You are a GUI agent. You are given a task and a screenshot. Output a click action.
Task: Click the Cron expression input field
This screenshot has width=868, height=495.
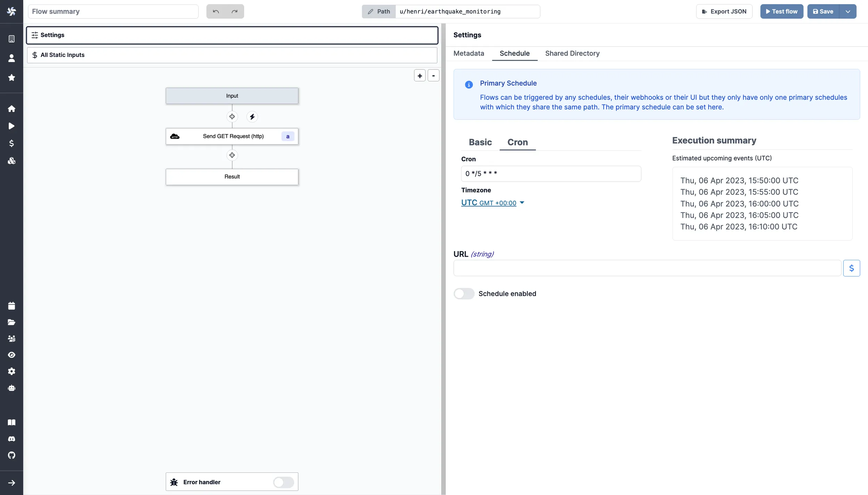coord(551,174)
